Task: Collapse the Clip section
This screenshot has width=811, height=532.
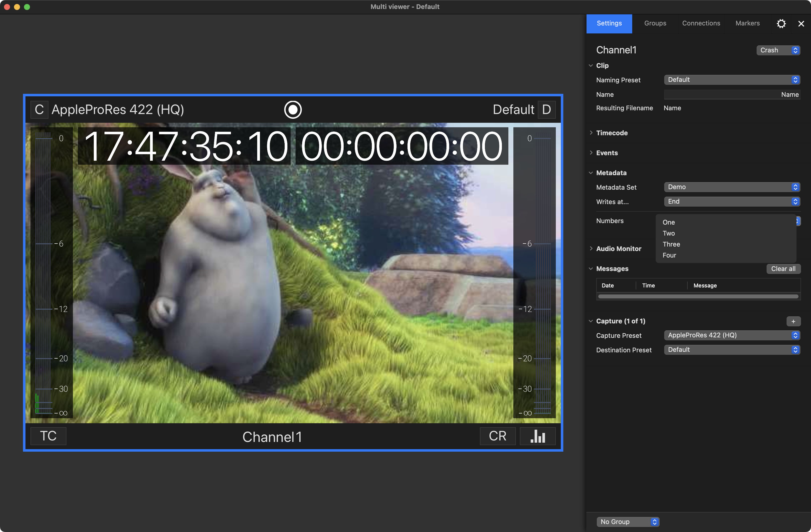Action: 591,65
